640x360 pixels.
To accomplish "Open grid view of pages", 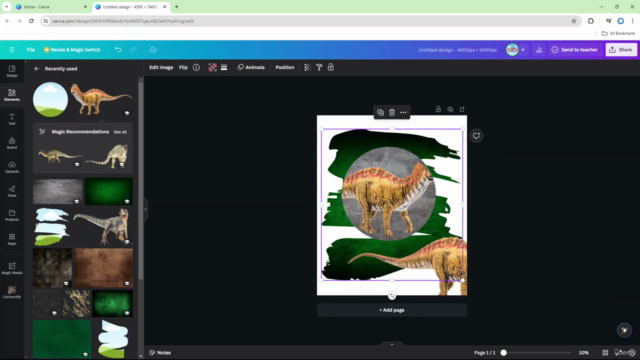I will point(605,353).
